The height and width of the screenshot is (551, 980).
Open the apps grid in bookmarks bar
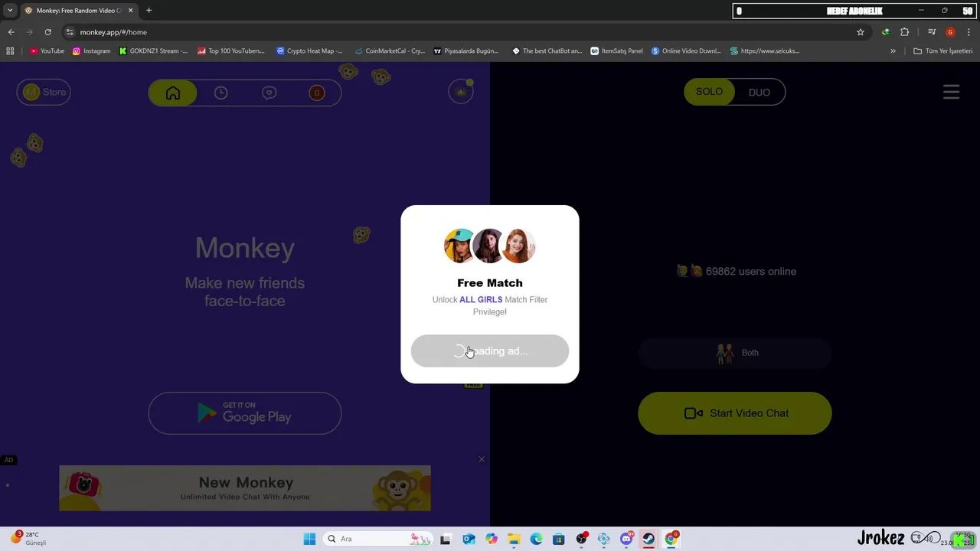(x=10, y=51)
